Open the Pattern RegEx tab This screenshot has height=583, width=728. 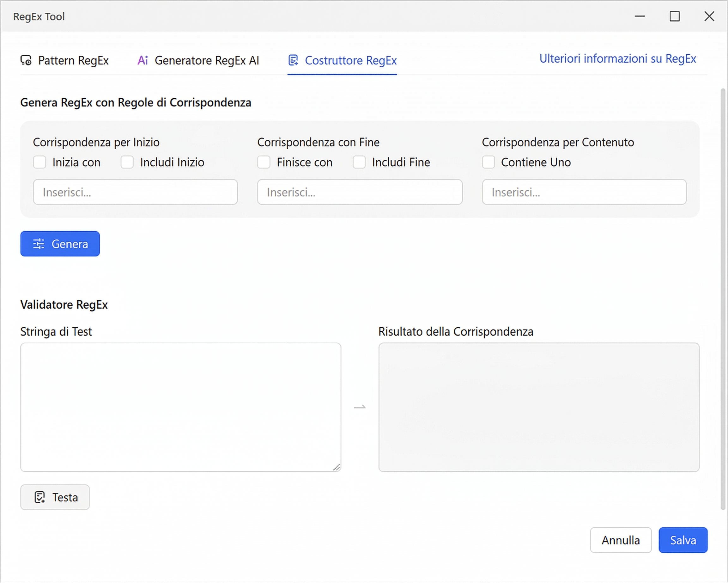[73, 60]
